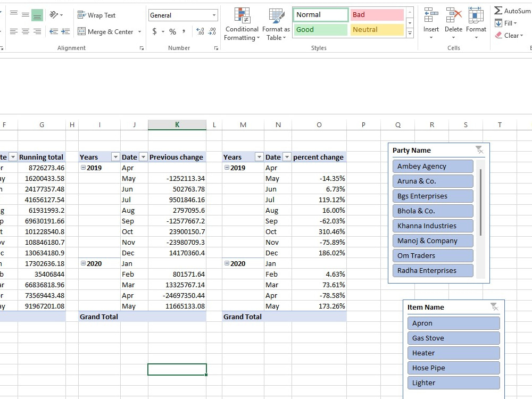Open the Years filter in column M
This screenshot has width=532, height=399.
pos(259,157)
